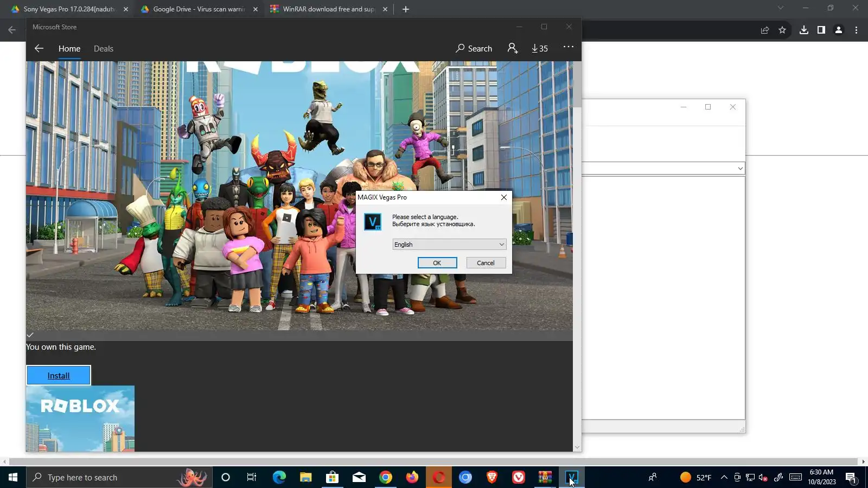
Task: Select the Google Drive Virus scan warning tab
Action: (x=199, y=9)
